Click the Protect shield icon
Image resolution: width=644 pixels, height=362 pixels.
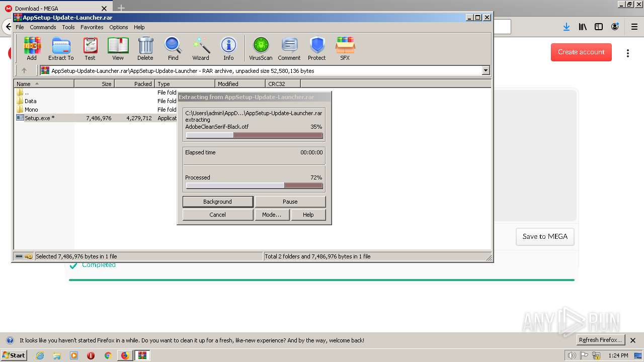coord(317,49)
